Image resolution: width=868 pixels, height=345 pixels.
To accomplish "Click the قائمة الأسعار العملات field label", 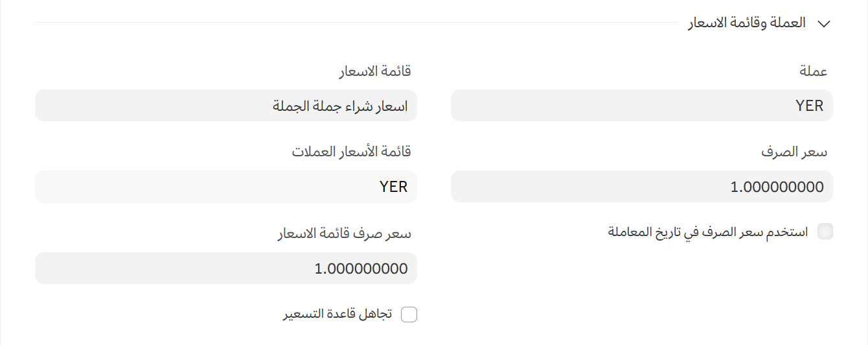I will pos(351,152).
